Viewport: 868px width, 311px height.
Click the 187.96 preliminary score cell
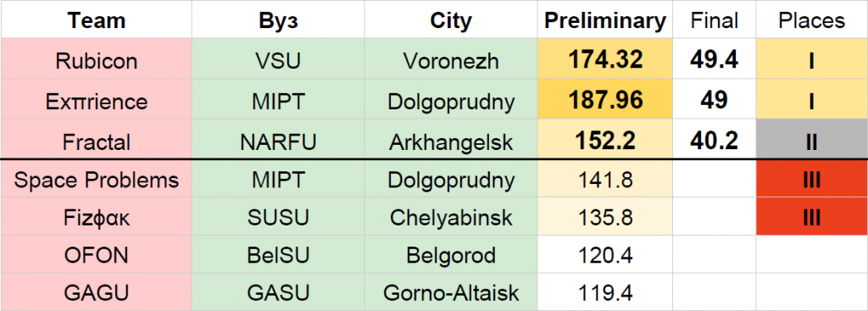point(605,99)
